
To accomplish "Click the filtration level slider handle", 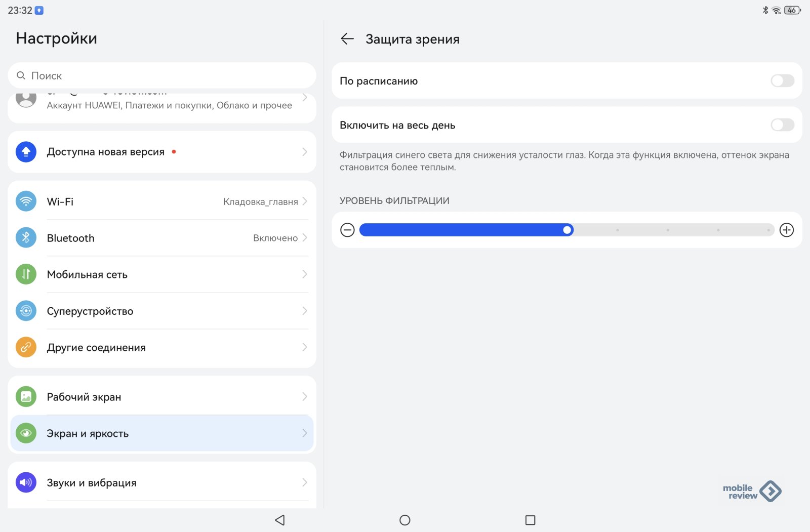I will (567, 230).
